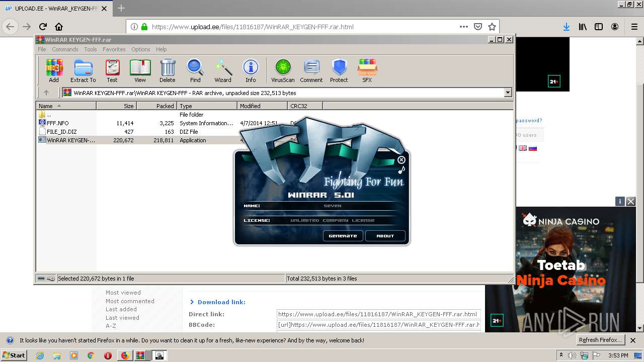Click the Delete trash can icon
This screenshot has height=362, width=644.
pyautogui.click(x=168, y=70)
